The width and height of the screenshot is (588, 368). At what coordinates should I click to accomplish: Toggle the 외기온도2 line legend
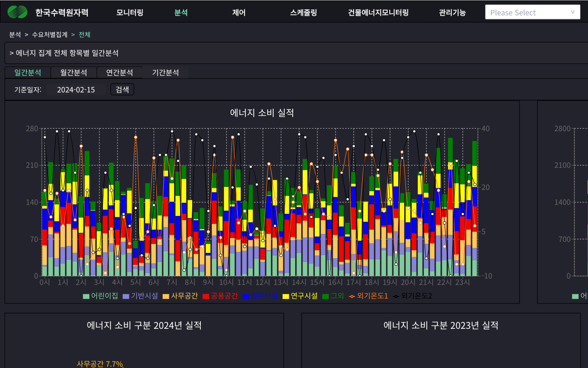[x=412, y=296]
